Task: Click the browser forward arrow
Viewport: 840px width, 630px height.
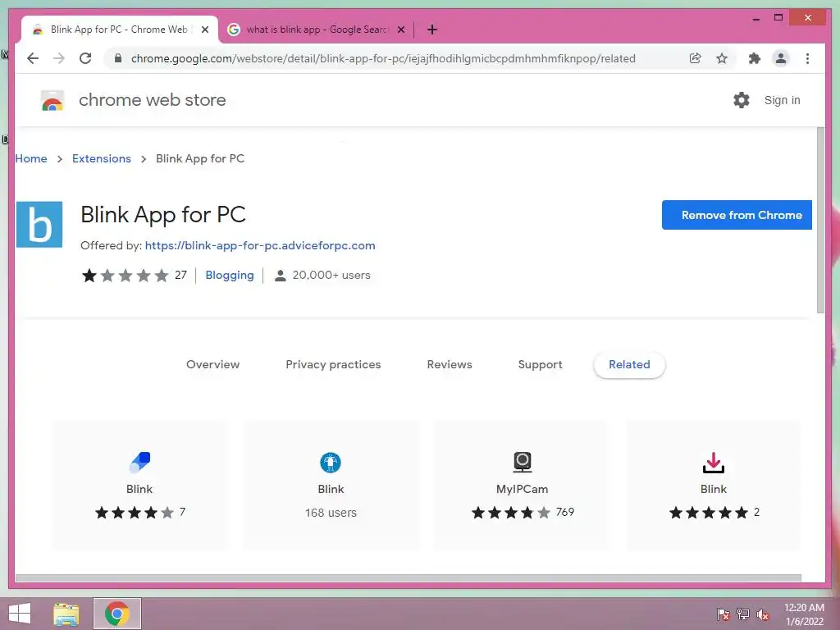Action: [59, 58]
